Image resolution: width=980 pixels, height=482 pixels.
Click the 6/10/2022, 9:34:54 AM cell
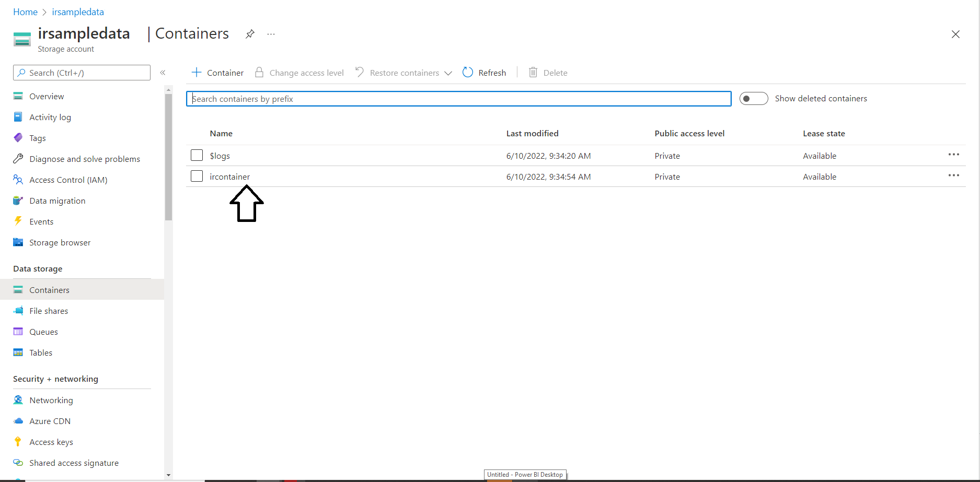[548, 177]
